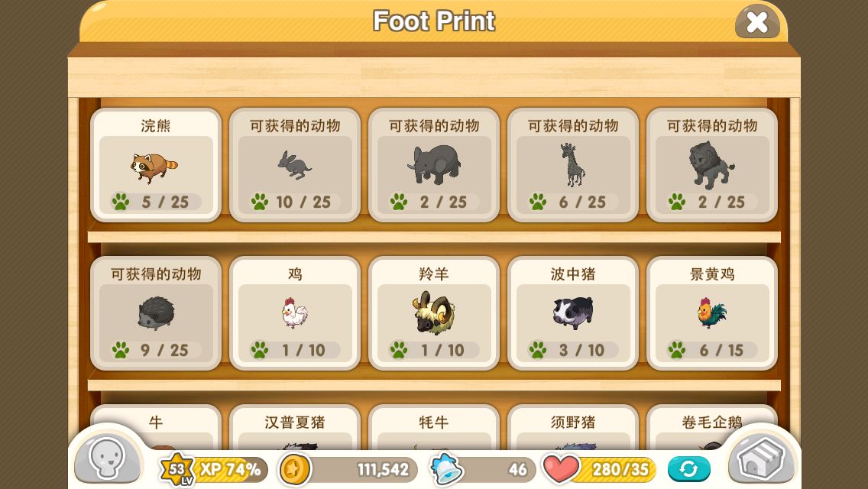Tap the 波中猪 pig card

[572, 313]
